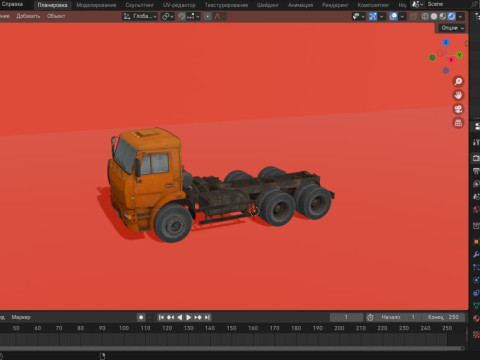Switch to material preview shading
Image resolution: width=480 pixels, height=360 pixels.
pos(443,16)
